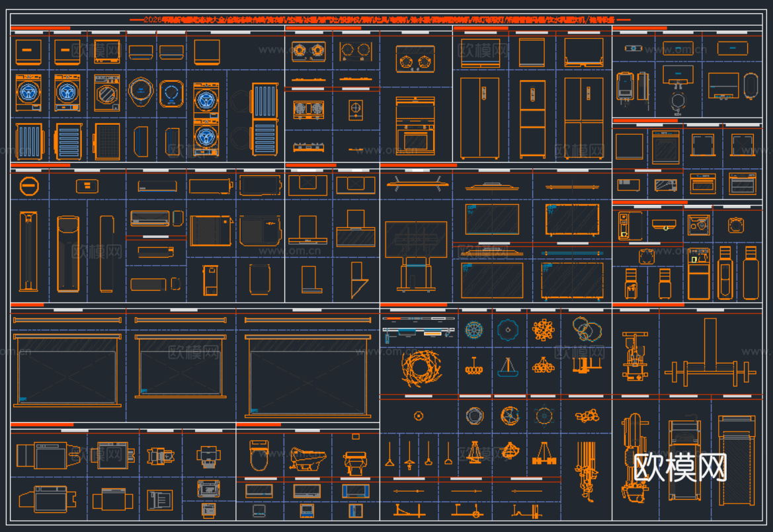Select the leftmost tall floor-standing air conditioner
The height and width of the screenshot is (532, 773).
pyautogui.click(x=28, y=251)
